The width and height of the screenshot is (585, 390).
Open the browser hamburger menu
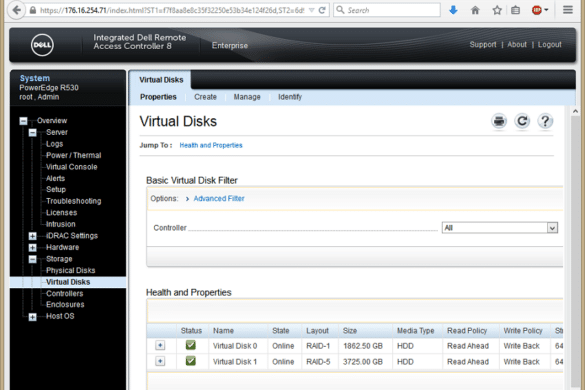click(568, 10)
